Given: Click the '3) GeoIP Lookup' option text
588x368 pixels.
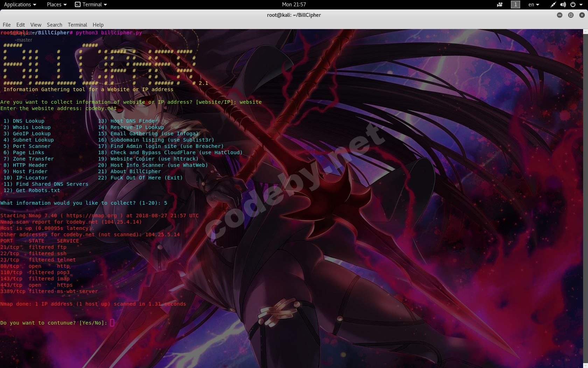Looking at the screenshot, I should coord(27,134).
